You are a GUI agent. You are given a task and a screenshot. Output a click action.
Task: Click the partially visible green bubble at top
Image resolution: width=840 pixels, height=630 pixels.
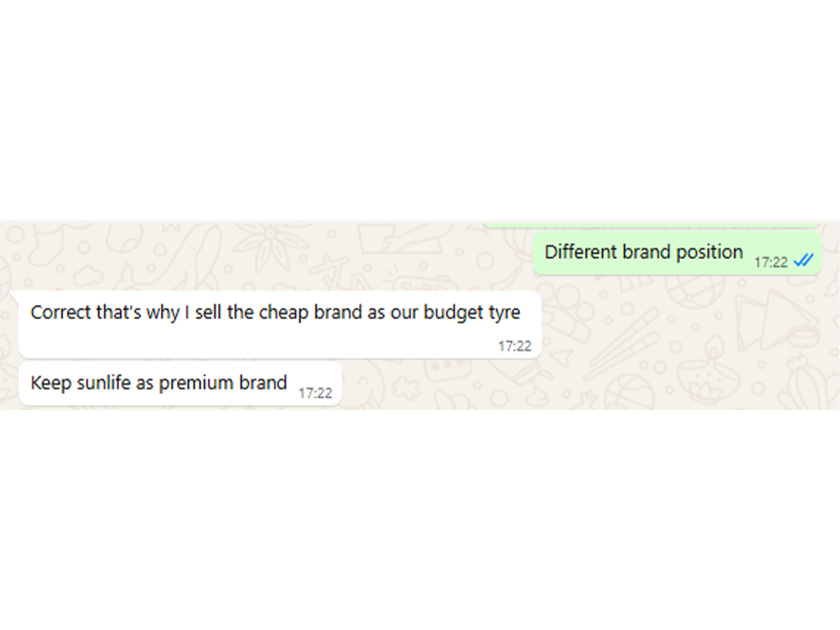(651, 224)
